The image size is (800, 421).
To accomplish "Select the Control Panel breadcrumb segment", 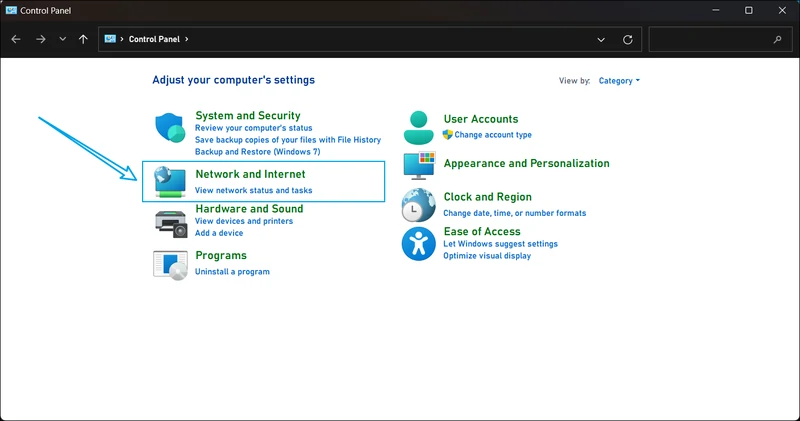I will coord(154,39).
